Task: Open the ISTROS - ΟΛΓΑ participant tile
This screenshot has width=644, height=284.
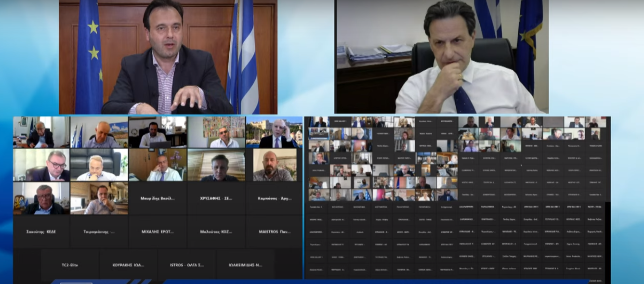Action: (x=187, y=265)
